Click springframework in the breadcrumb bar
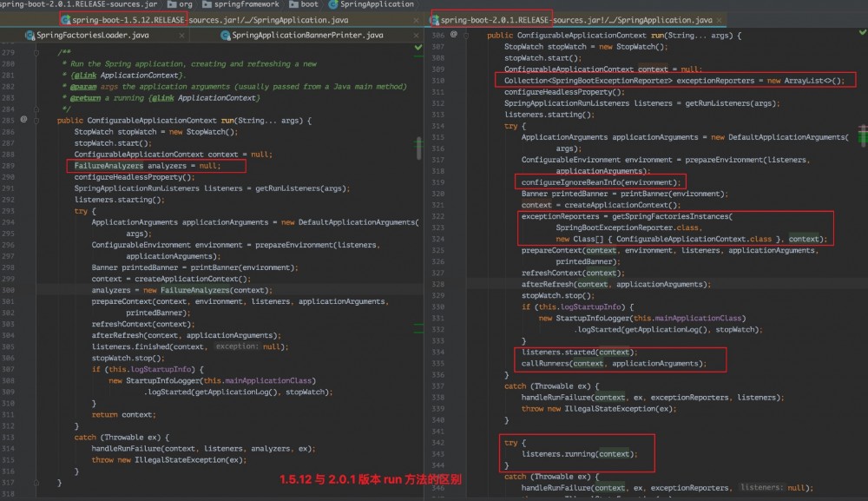The image size is (868, 501). point(246,4)
